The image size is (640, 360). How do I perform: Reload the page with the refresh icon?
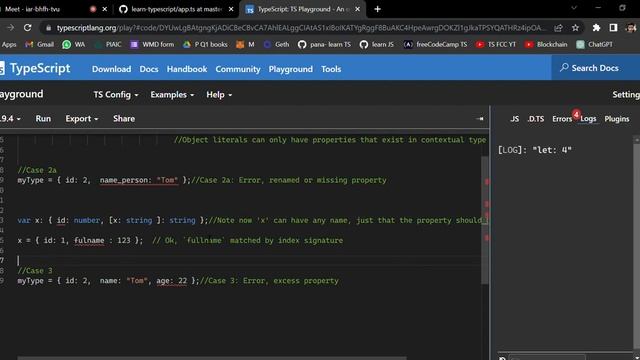27,28
